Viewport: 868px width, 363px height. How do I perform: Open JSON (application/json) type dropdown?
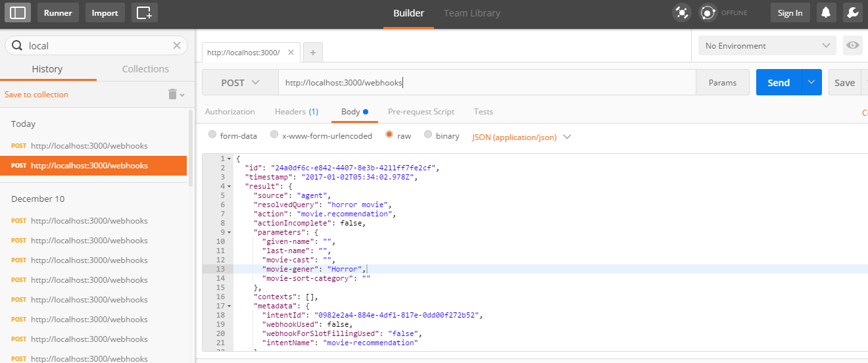(x=521, y=137)
